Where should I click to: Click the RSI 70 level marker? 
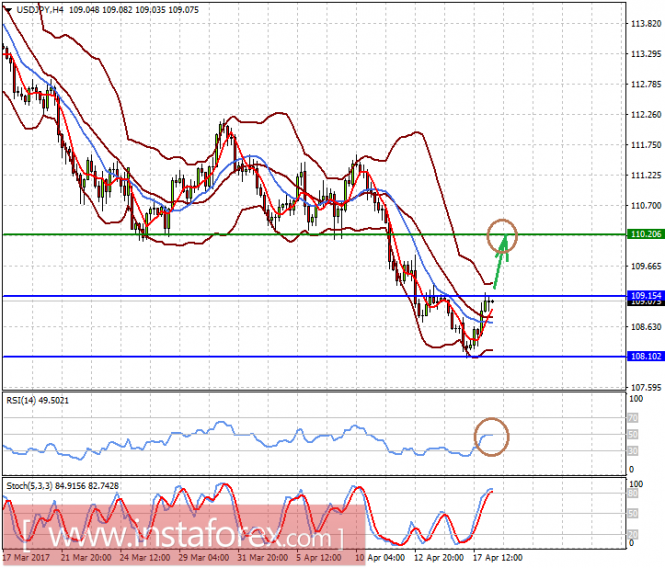[x=633, y=418]
